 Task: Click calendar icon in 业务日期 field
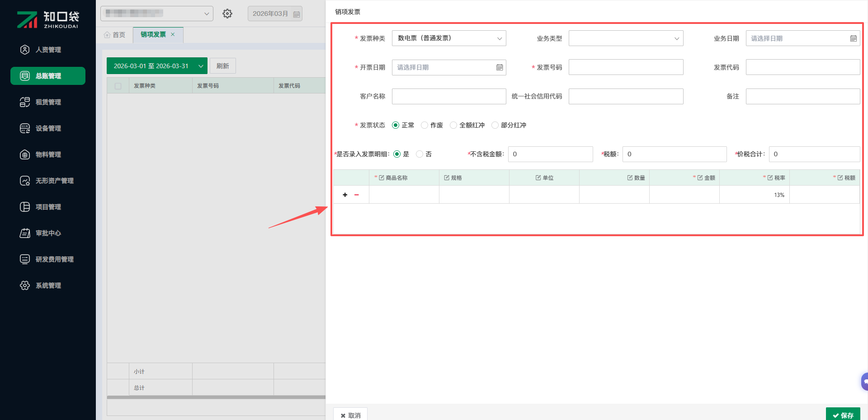[853, 38]
